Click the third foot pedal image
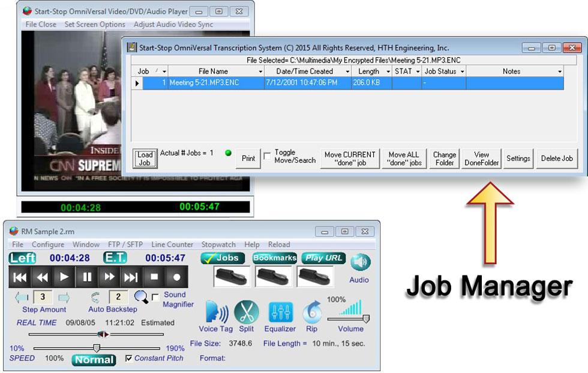This screenshot has width=588, height=373. click(314, 277)
